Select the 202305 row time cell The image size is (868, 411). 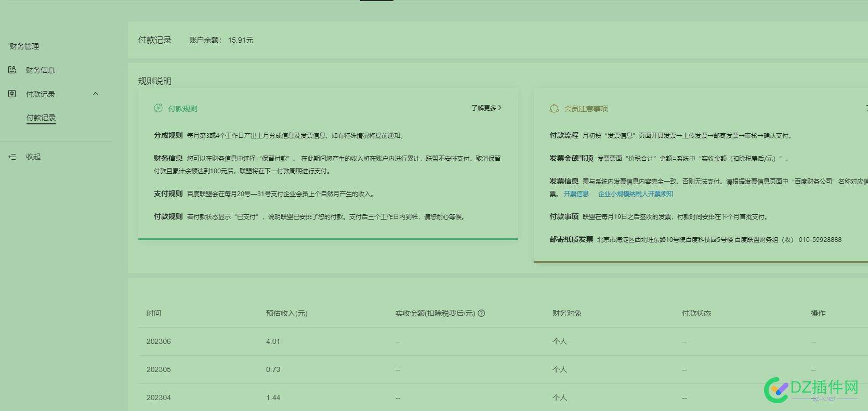click(x=159, y=369)
